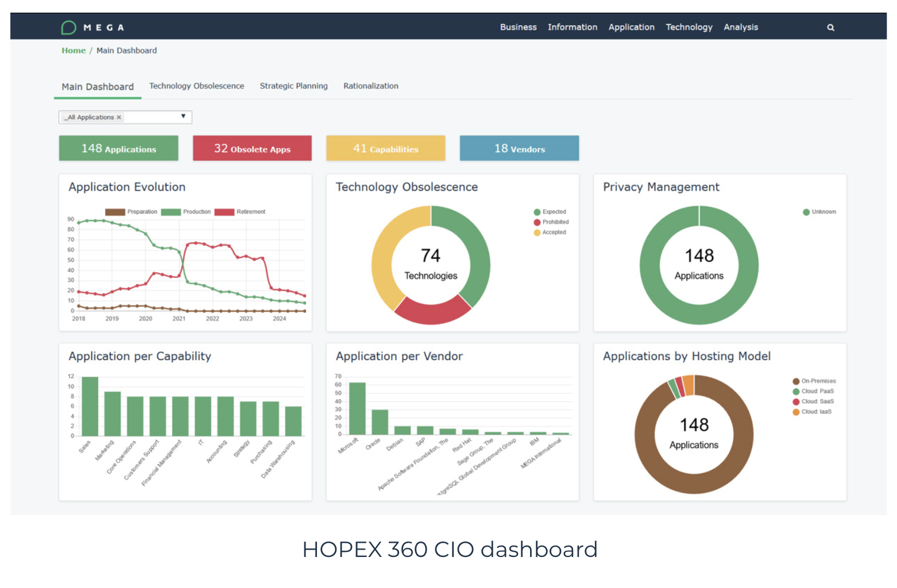Click the 74 Technologies center label
897x588 pixels.
pyautogui.click(x=431, y=264)
